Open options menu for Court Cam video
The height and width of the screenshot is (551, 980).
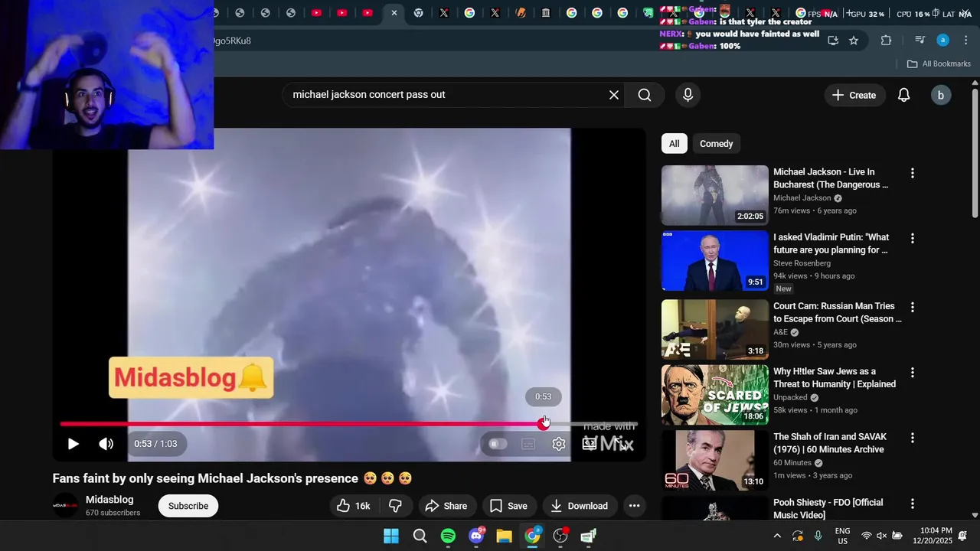pos(912,307)
